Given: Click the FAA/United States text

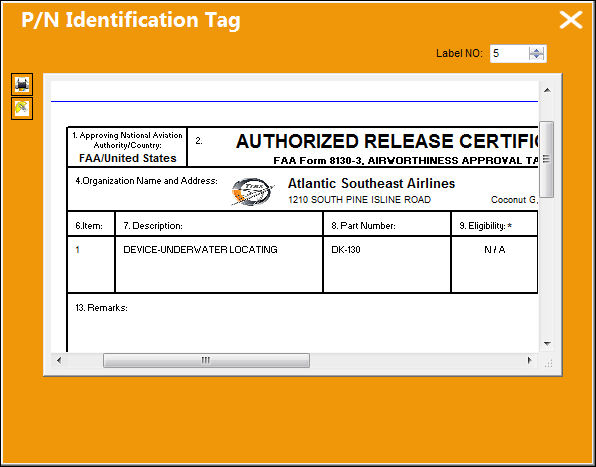Looking at the screenshot, I should 128,158.
